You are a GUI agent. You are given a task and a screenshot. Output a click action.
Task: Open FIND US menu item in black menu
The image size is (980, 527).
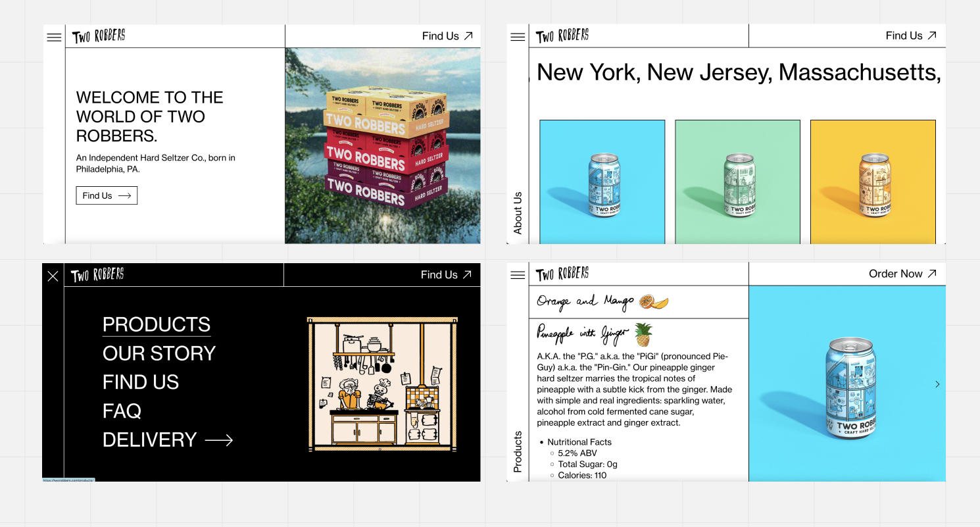(141, 382)
